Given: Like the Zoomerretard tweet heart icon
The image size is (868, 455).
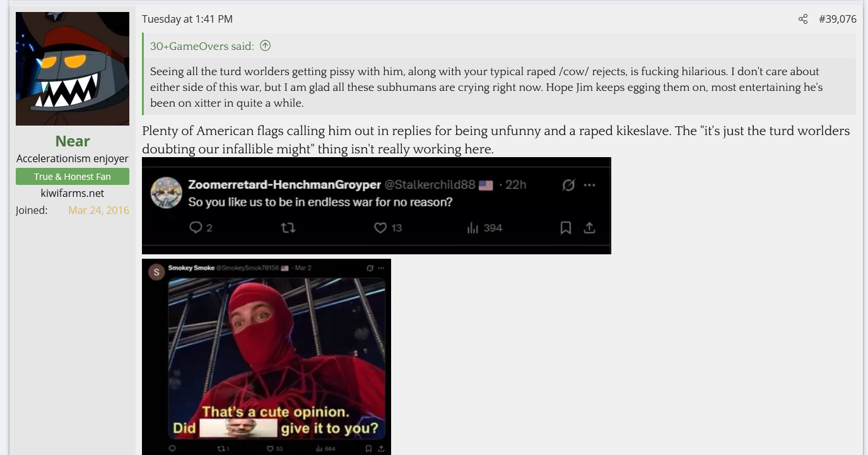Looking at the screenshot, I should [380, 228].
